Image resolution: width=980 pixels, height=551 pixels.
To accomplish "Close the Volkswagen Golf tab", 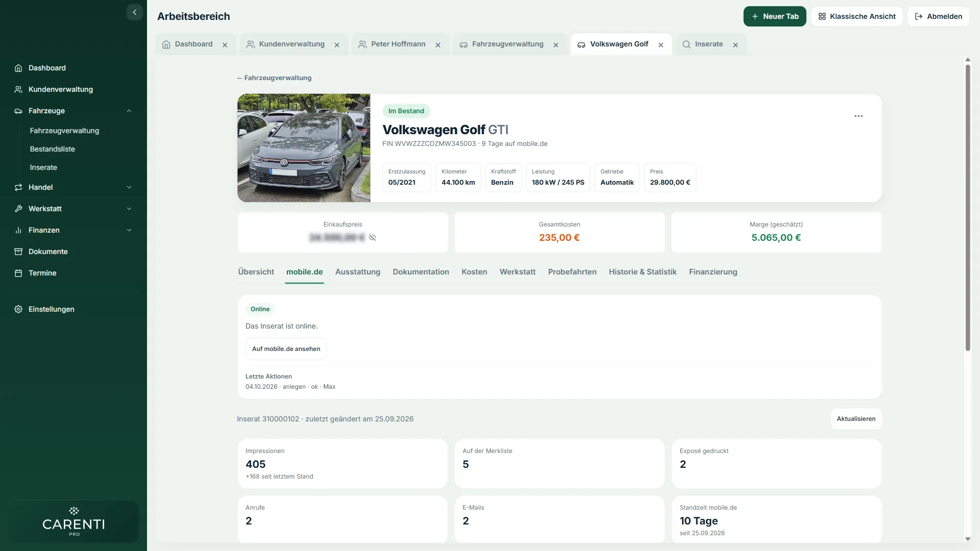I will pos(661,45).
